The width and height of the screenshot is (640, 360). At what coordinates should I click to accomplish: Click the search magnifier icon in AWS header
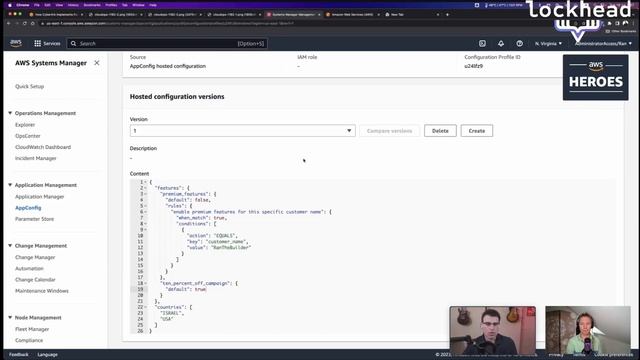coord(73,43)
